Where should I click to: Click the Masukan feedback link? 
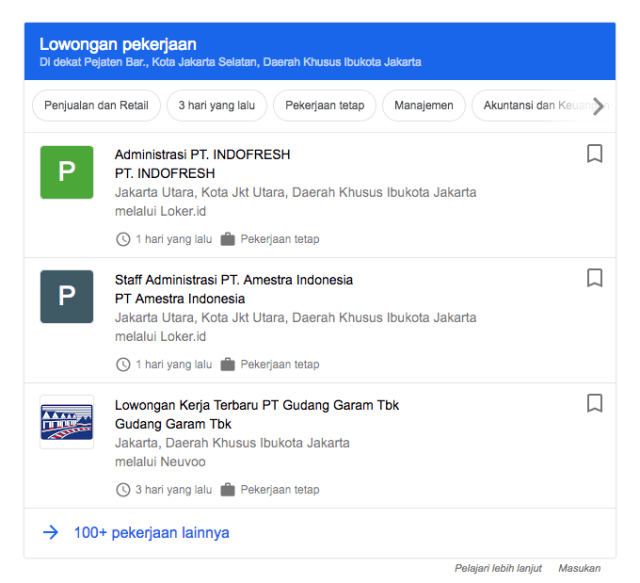pyautogui.click(x=579, y=568)
